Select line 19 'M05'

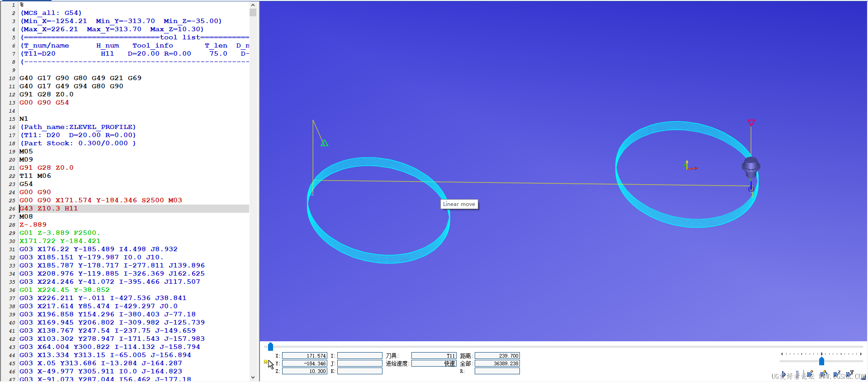(26, 152)
